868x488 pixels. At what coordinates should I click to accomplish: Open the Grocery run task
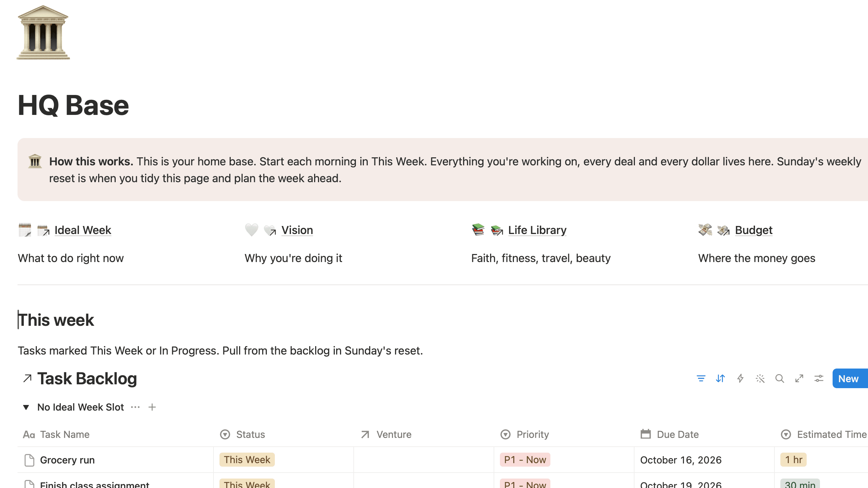tap(67, 460)
